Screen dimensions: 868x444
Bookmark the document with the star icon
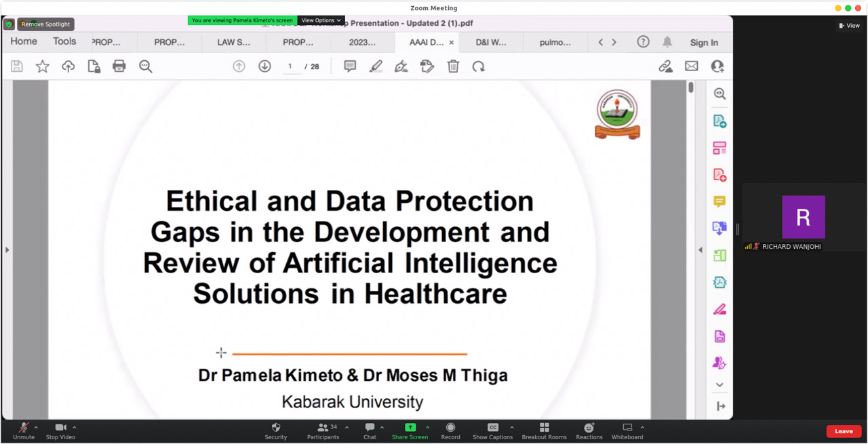43,66
